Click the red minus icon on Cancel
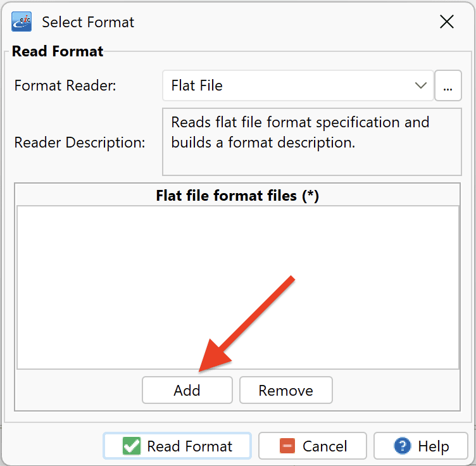 click(287, 446)
